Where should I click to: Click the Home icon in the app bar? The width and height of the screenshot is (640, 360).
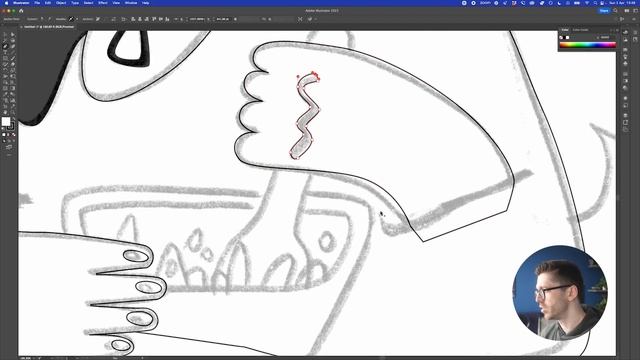[21, 11]
